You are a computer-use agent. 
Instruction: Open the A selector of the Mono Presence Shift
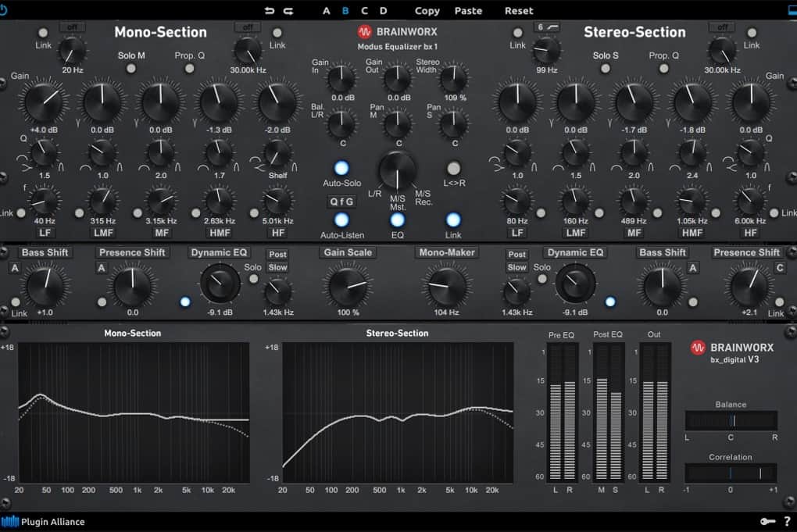coord(102,268)
